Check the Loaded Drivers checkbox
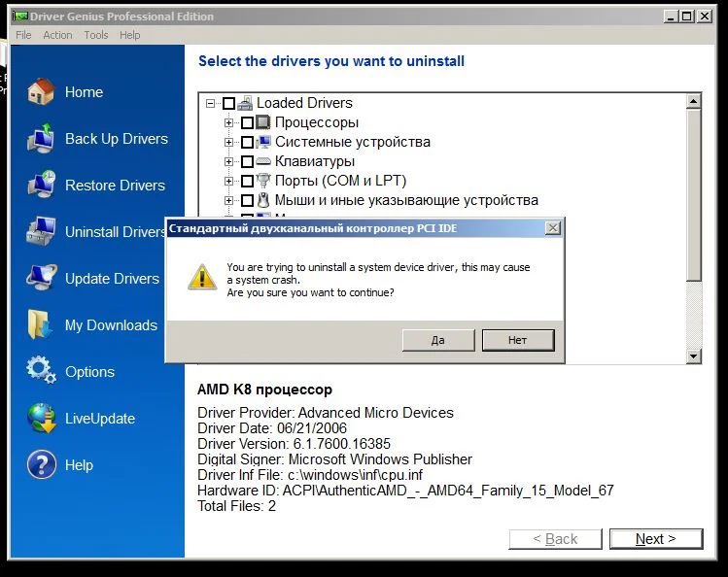The width and height of the screenshot is (728, 577). coord(228,103)
